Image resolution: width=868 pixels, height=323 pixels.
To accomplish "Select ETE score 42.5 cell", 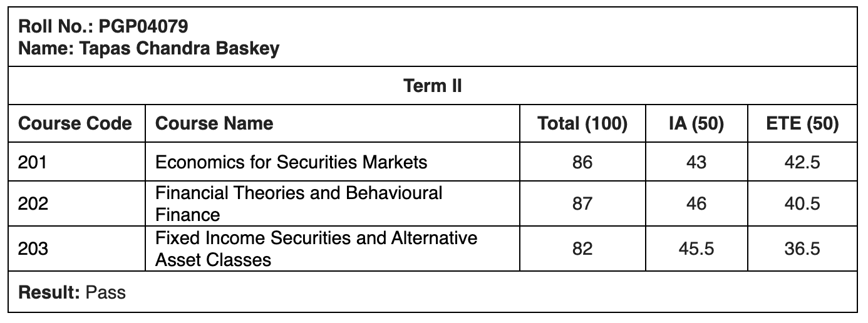I will tap(802, 162).
